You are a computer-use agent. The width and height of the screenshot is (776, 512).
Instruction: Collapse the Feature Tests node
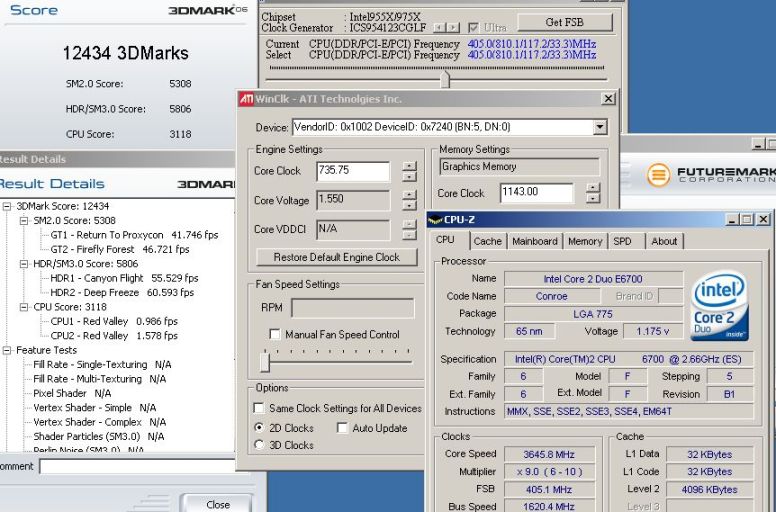click(7, 350)
